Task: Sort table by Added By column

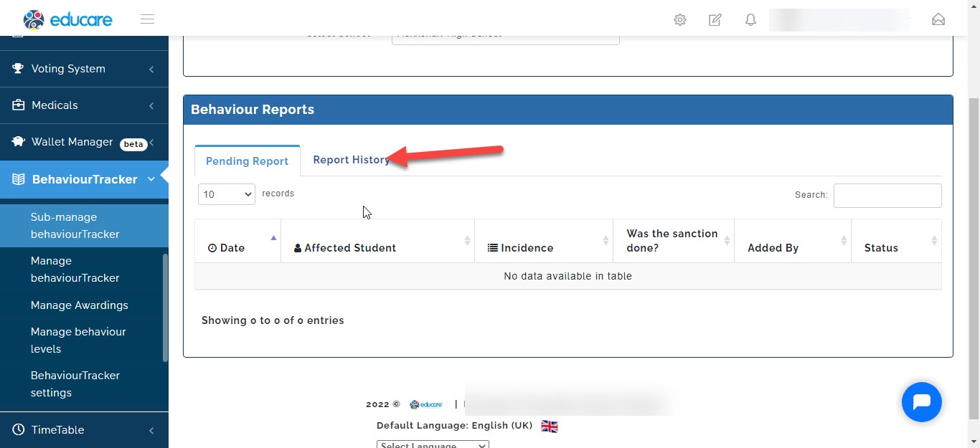Action: point(793,241)
